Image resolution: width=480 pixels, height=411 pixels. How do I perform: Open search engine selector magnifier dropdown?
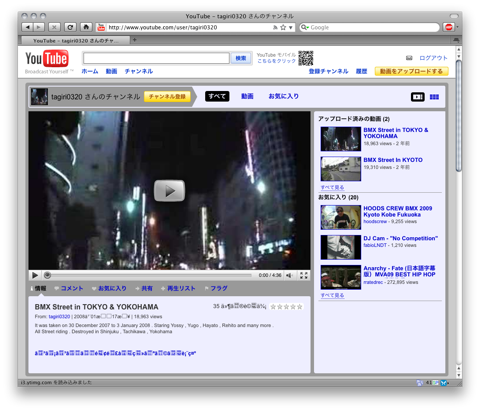click(304, 27)
